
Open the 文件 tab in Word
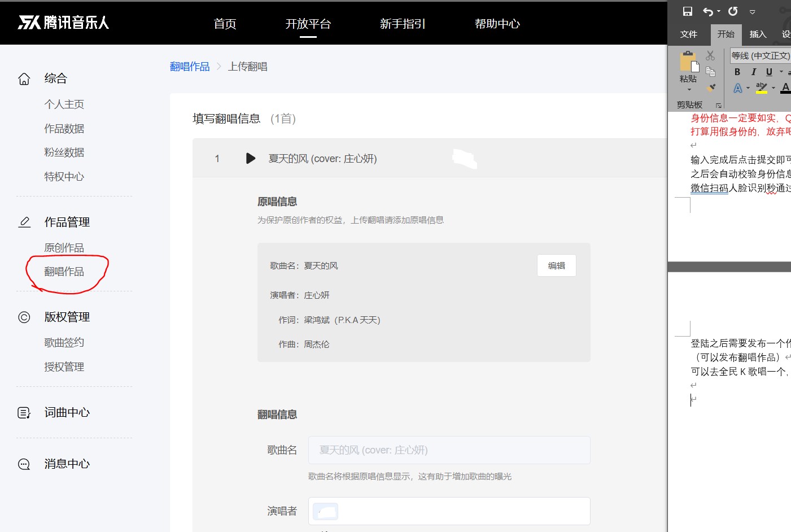688,34
